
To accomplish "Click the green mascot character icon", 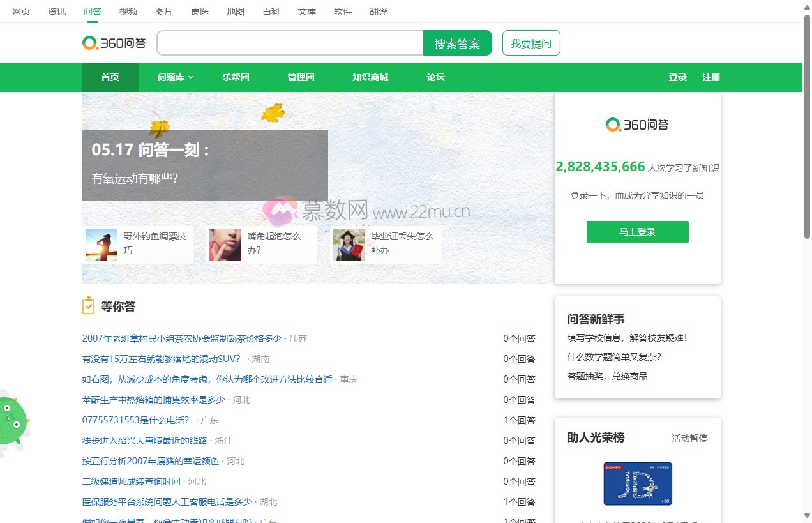I will [x=12, y=421].
